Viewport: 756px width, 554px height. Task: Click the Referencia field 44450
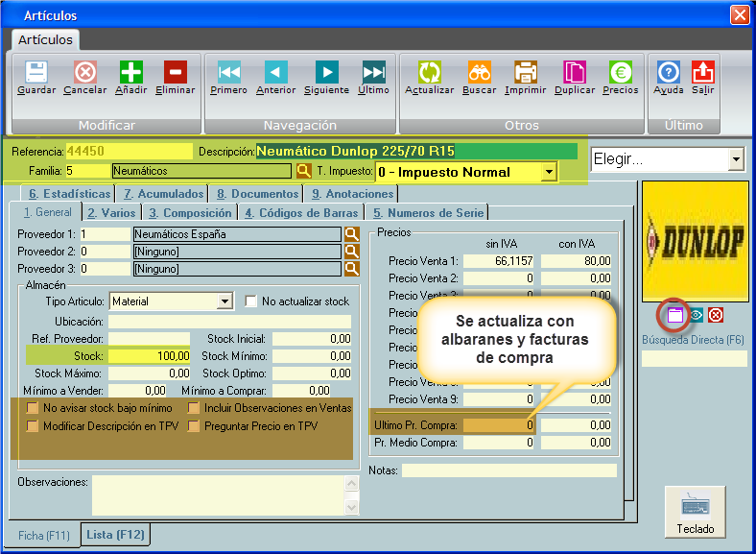coord(130,152)
